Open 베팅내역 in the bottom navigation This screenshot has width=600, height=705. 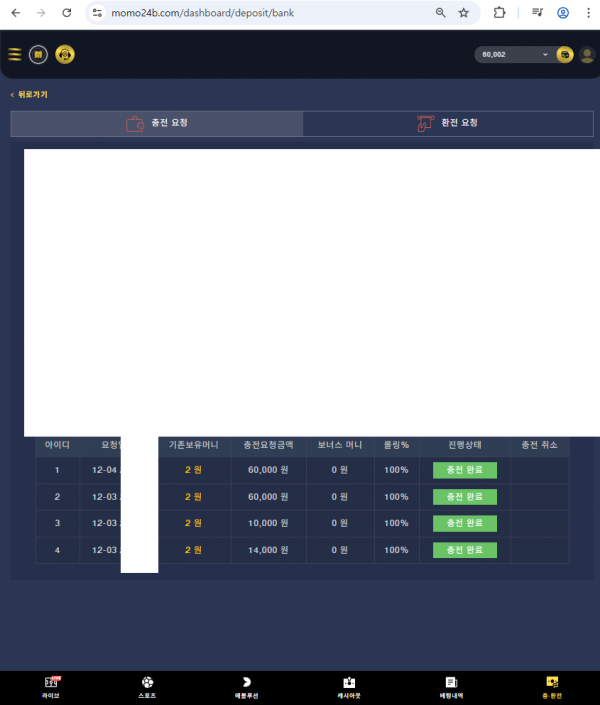[451, 687]
